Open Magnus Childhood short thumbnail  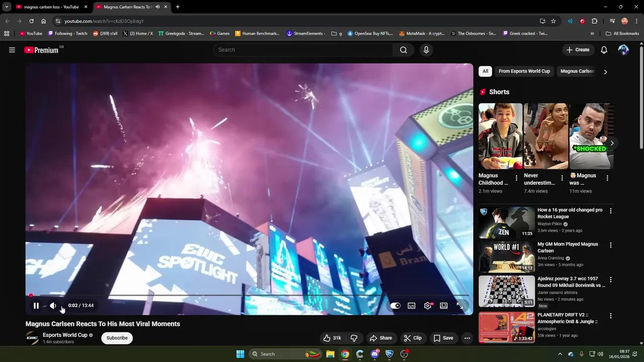pyautogui.click(x=500, y=136)
